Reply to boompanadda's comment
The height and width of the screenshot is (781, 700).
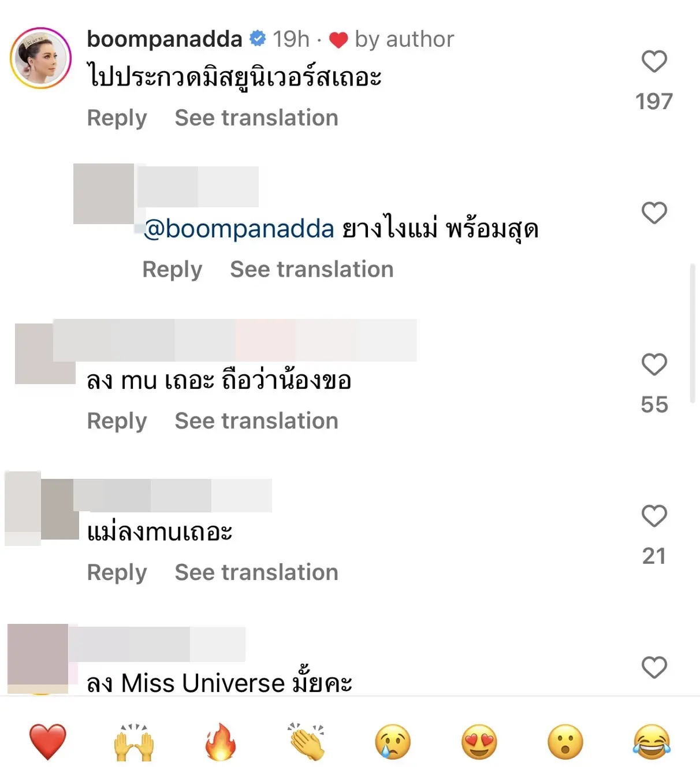click(x=117, y=118)
